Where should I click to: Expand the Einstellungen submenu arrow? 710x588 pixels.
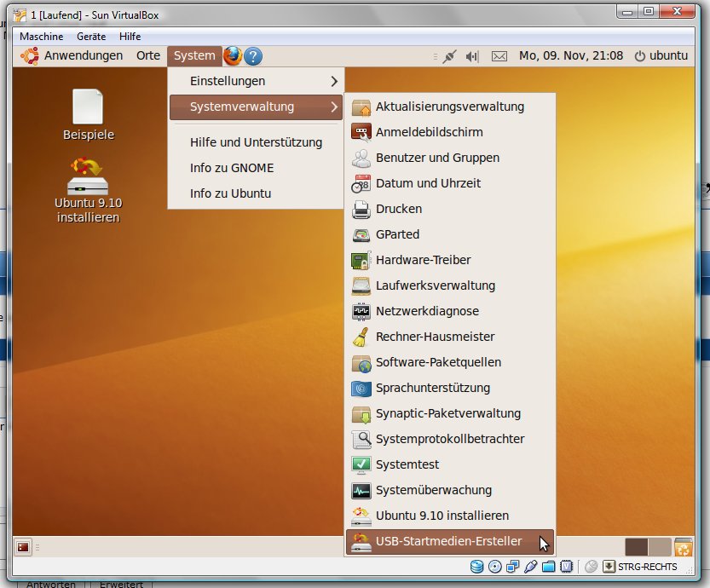334,82
